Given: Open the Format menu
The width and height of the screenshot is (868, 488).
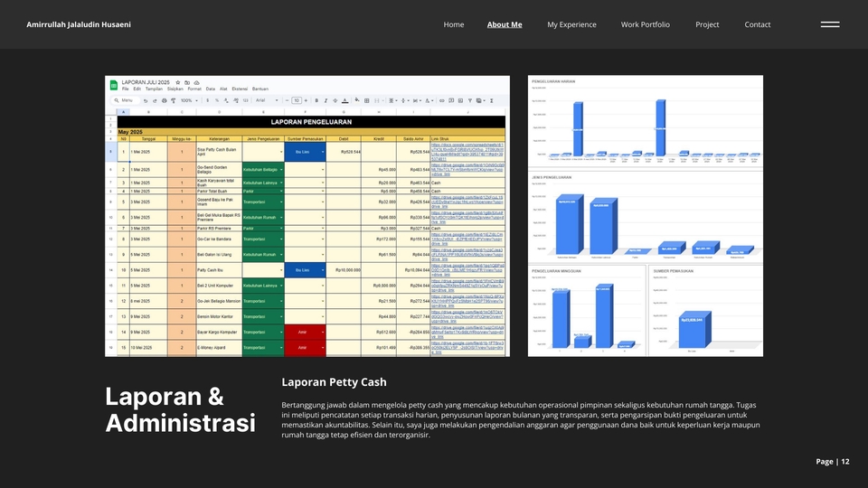Looking at the screenshot, I should 194,89.
